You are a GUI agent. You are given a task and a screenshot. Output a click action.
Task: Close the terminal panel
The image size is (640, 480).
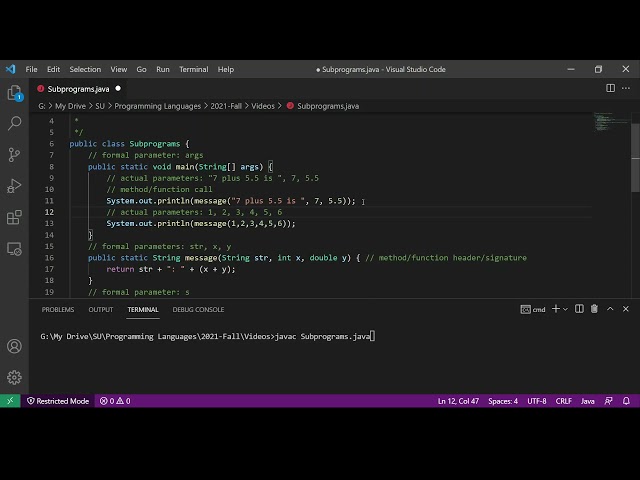(x=626, y=309)
